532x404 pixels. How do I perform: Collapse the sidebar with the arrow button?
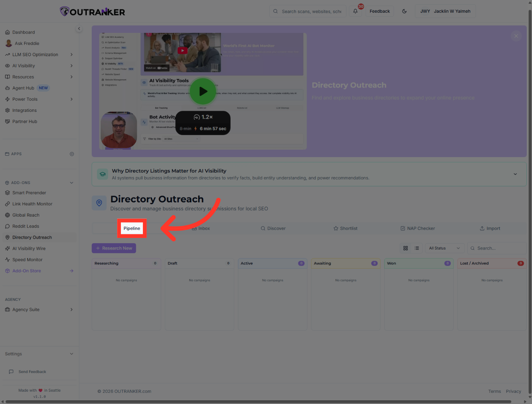point(79,28)
